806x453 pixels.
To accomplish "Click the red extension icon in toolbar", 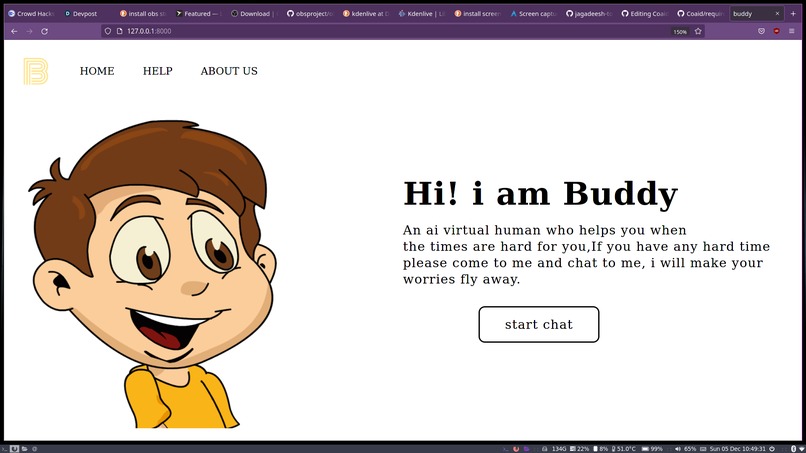I will point(777,31).
